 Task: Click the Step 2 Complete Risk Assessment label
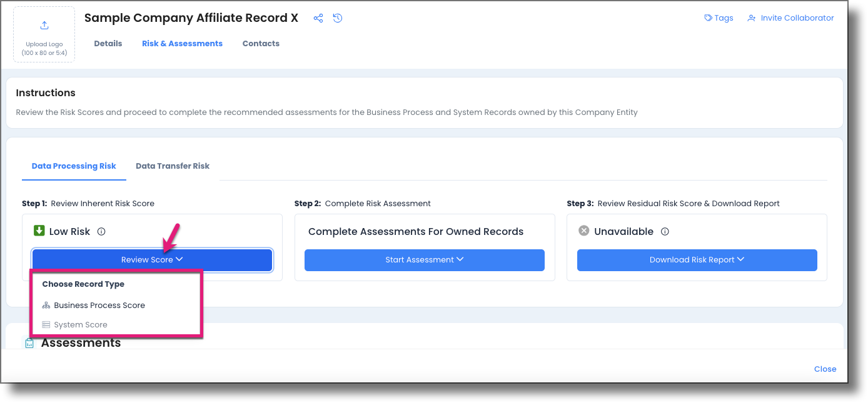point(363,204)
